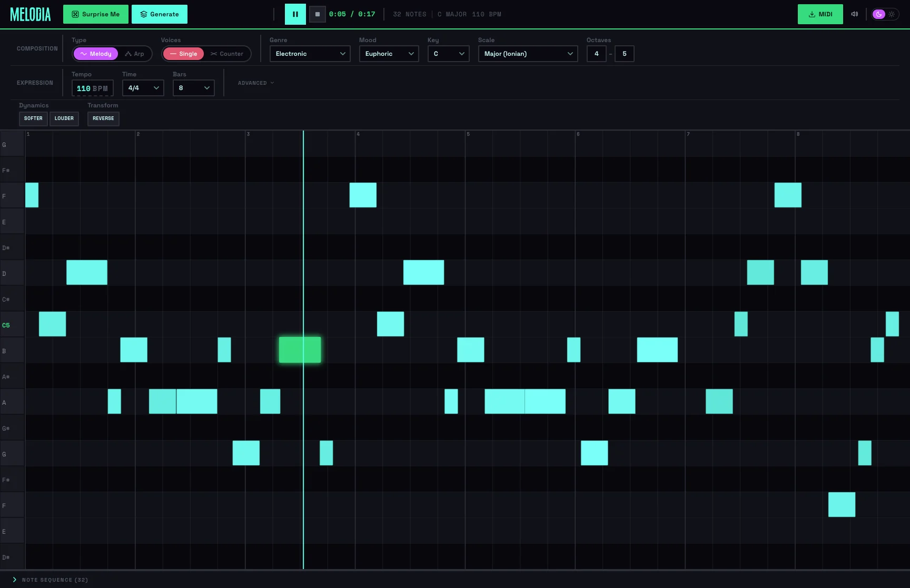Image resolution: width=910 pixels, height=588 pixels.
Task: Click the A piano key
Action: click(x=12, y=403)
